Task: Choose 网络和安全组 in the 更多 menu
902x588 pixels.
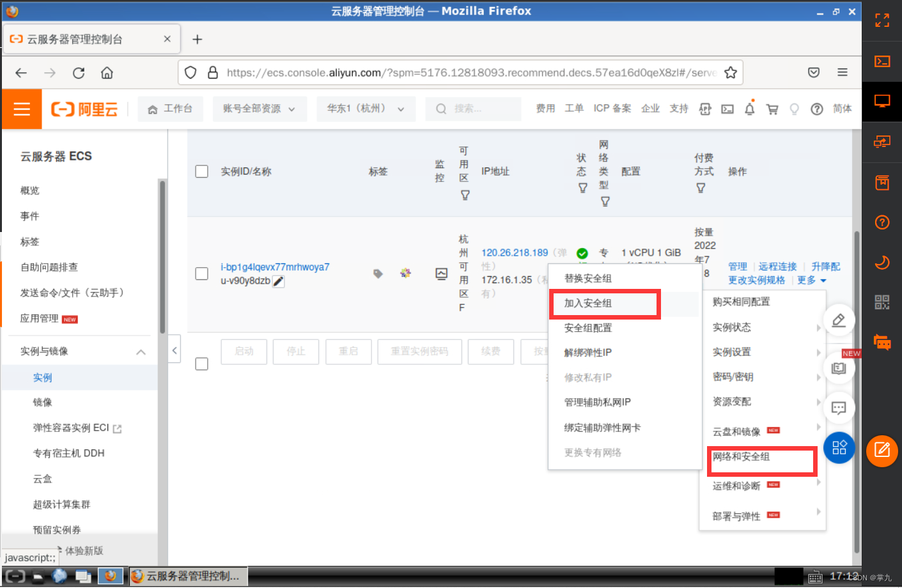Action: point(741,457)
